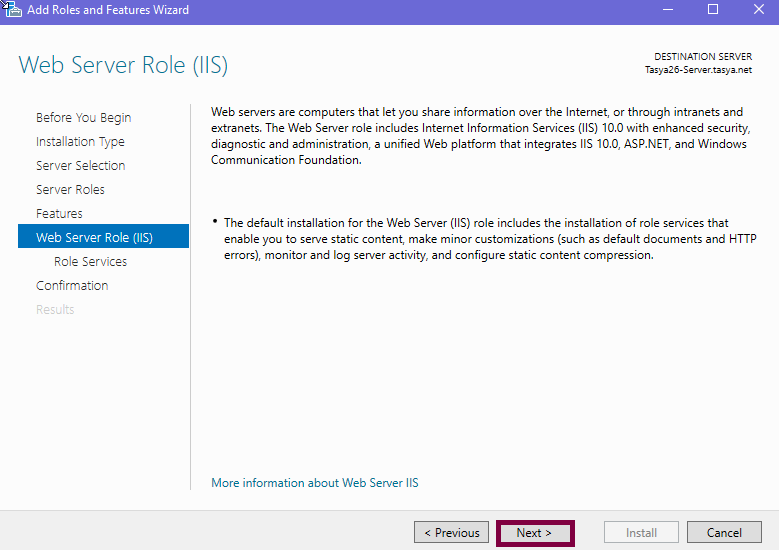Maximize the wizard window

coord(713,9)
